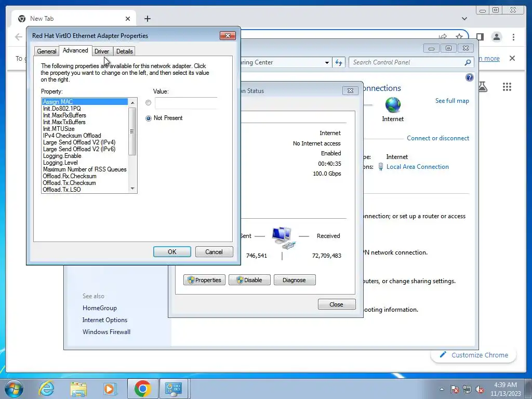Click the Control Panel refresh button
This screenshot has width=532, height=399.
tap(339, 62)
